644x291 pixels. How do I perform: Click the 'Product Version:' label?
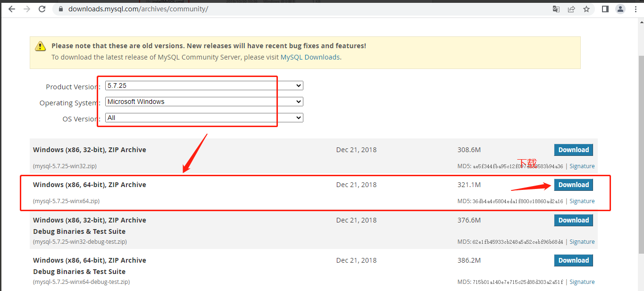(73, 87)
